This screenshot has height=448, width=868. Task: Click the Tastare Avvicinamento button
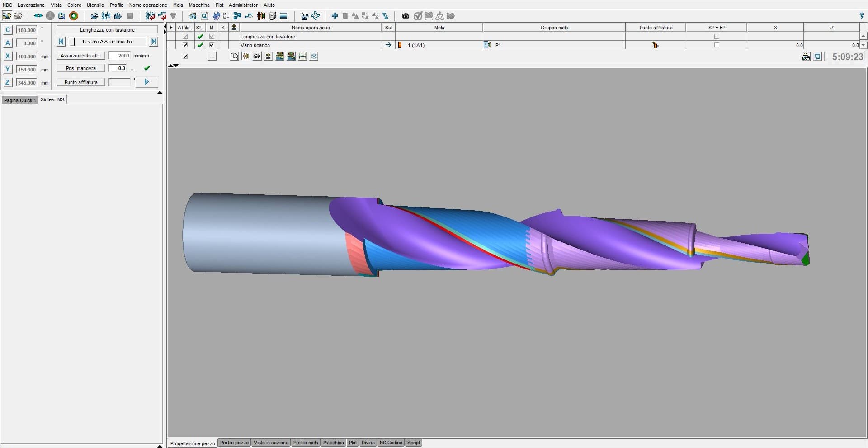coord(107,41)
